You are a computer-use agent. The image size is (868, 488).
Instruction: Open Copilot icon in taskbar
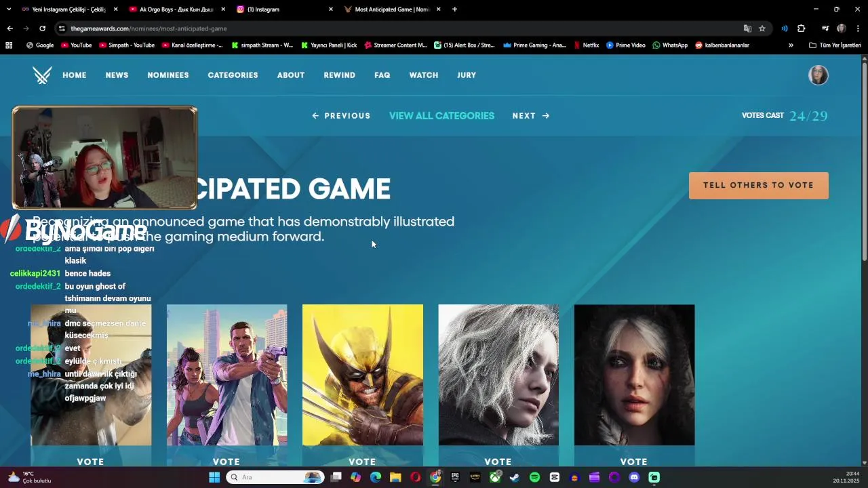pos(355,477)
